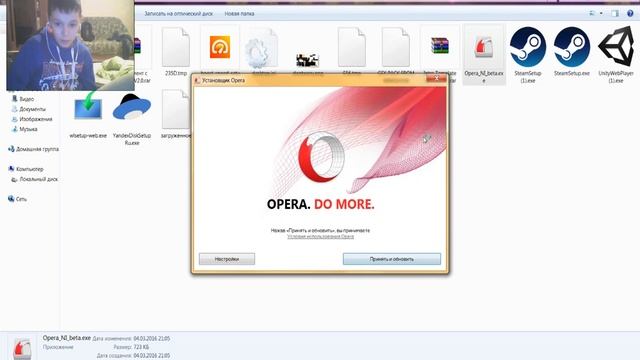The image size is (640, 360).
Task: Open Настройки in the Opera installer
Action: click(227, 259)
